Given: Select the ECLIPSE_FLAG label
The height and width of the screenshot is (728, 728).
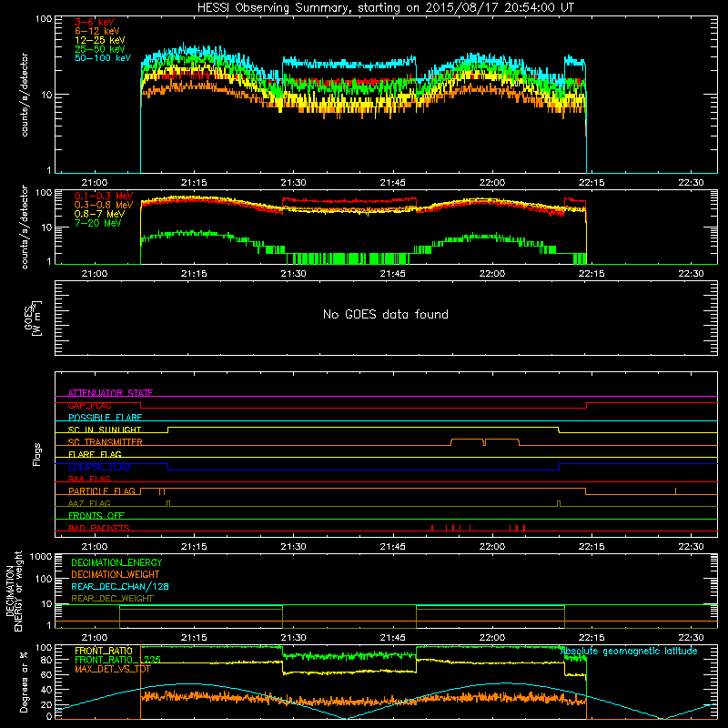Looking at the screenshot, I should click(99, 467).
